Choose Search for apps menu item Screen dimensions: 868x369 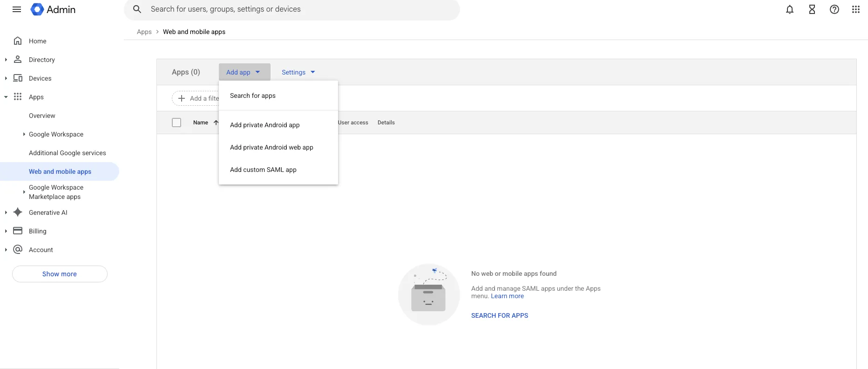point(278,96)
